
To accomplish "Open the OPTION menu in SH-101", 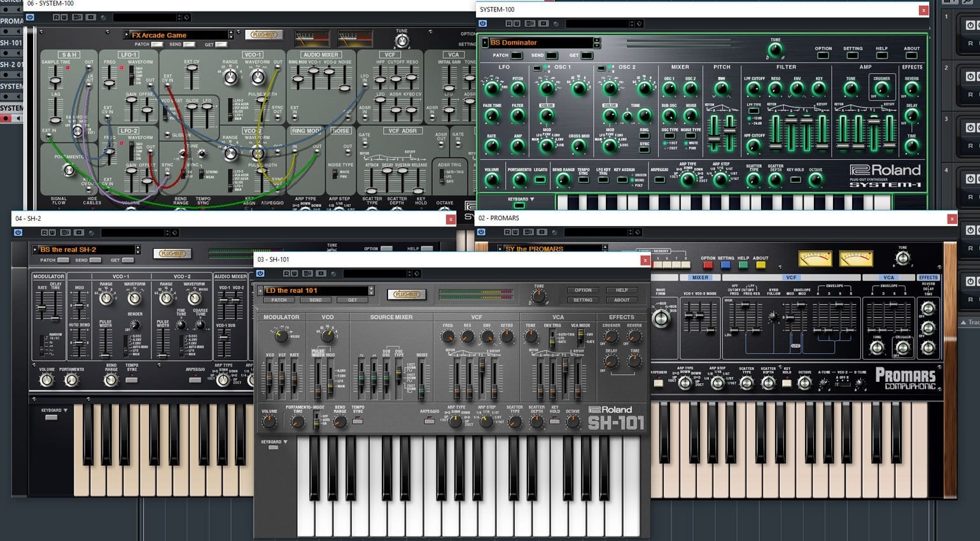I will [583, 290].
